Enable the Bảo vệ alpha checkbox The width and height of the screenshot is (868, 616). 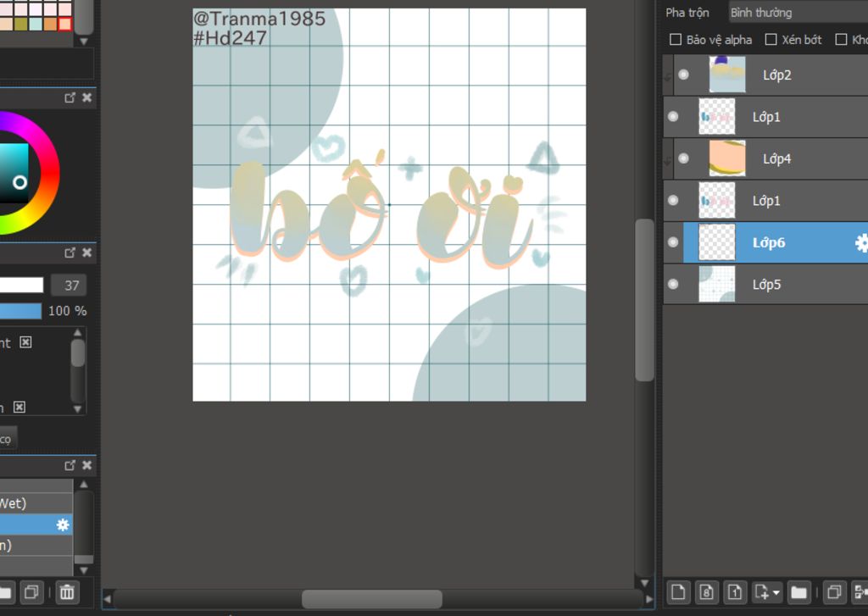(x=676, y=39)
